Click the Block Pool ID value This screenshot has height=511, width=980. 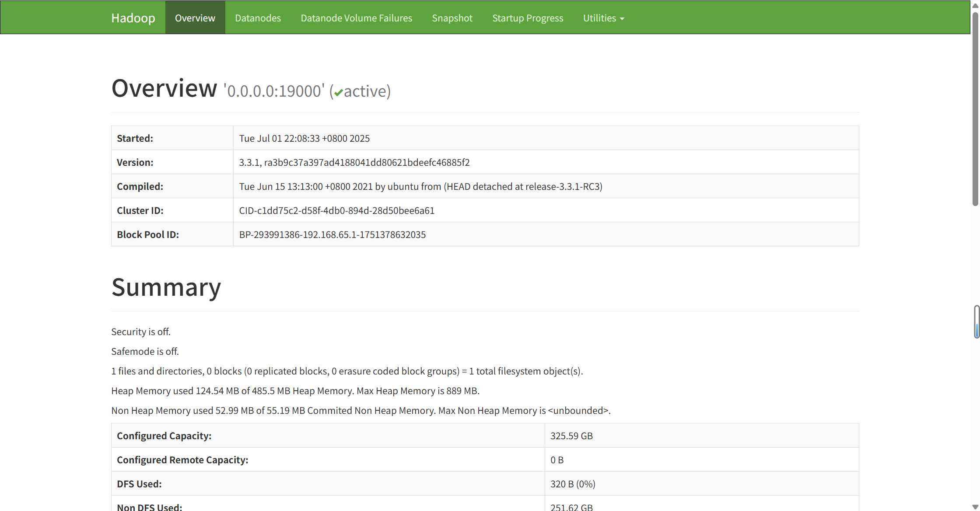tap(332, 234)
